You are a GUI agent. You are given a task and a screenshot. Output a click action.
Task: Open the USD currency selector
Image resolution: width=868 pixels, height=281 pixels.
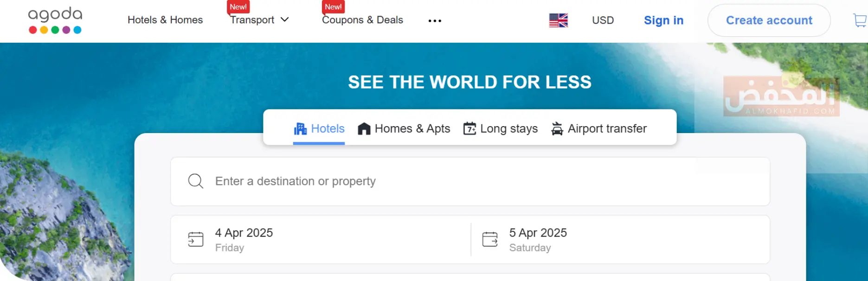click(603, 20)
